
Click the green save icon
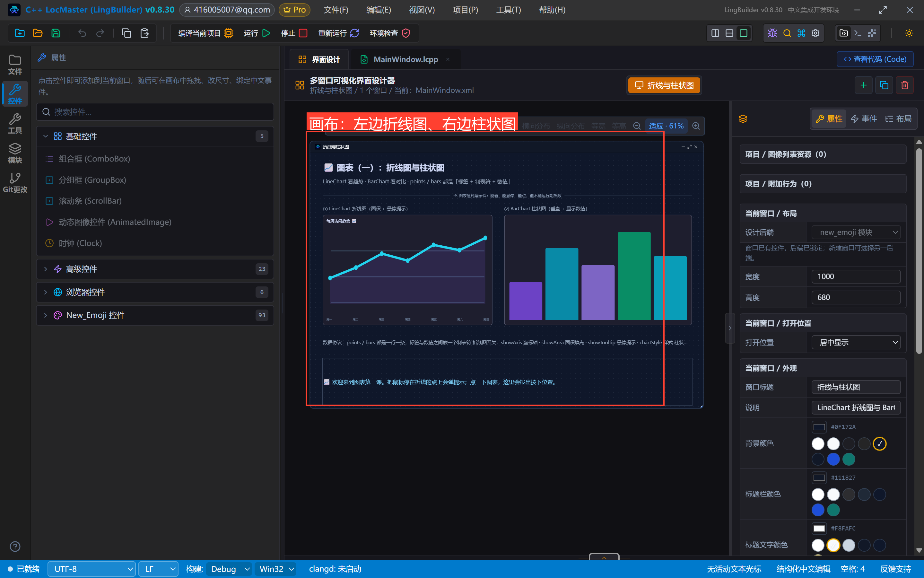coord(56,33)
